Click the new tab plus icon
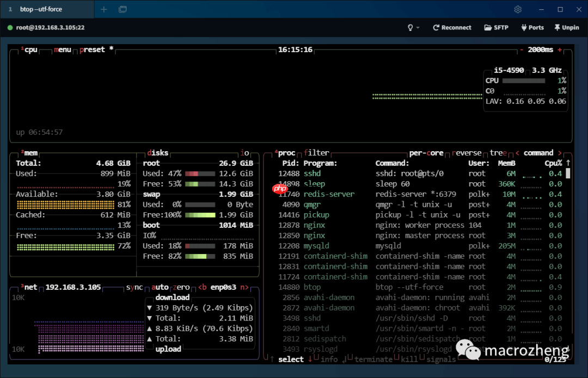Image resolution: width=588 pixels, height=378 pixels. point(104,9)
